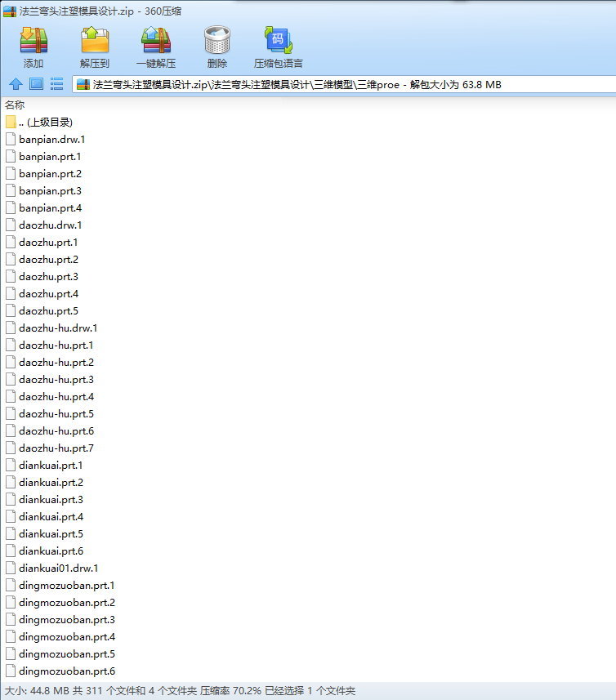Select file dingmozuoban.prt.3
This screenshot has width=616, height=700.
coord(60,620)
